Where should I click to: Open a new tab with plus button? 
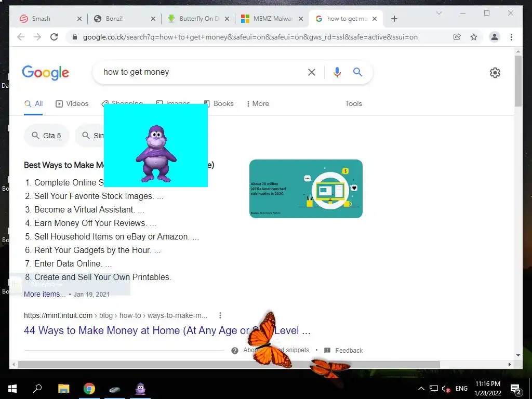click(x=394, y=19)
